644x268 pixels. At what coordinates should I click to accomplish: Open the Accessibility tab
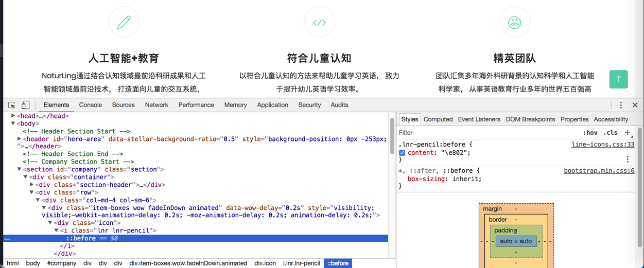[x=611, y=119]
